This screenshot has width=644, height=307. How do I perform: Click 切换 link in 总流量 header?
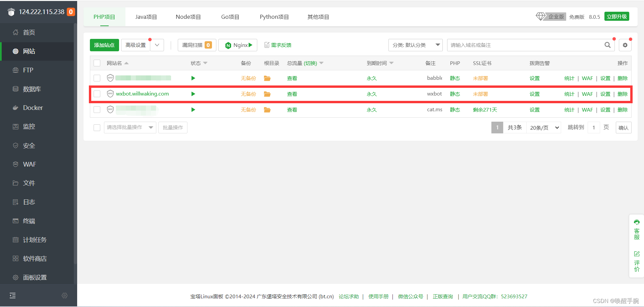310,63
